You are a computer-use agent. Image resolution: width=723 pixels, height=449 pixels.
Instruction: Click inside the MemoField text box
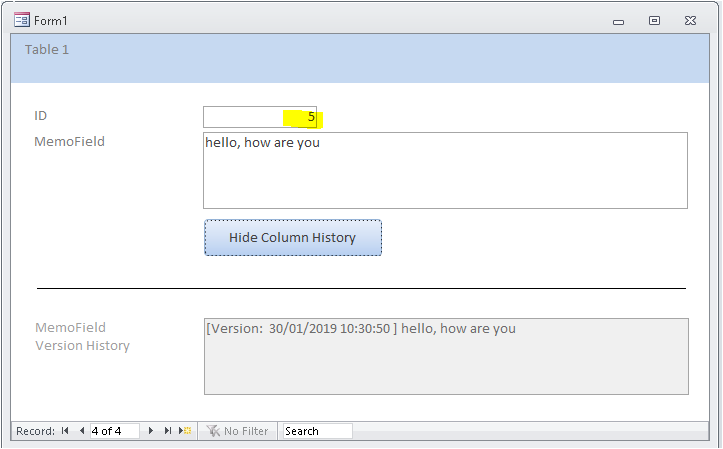click(x=445, y=171)
